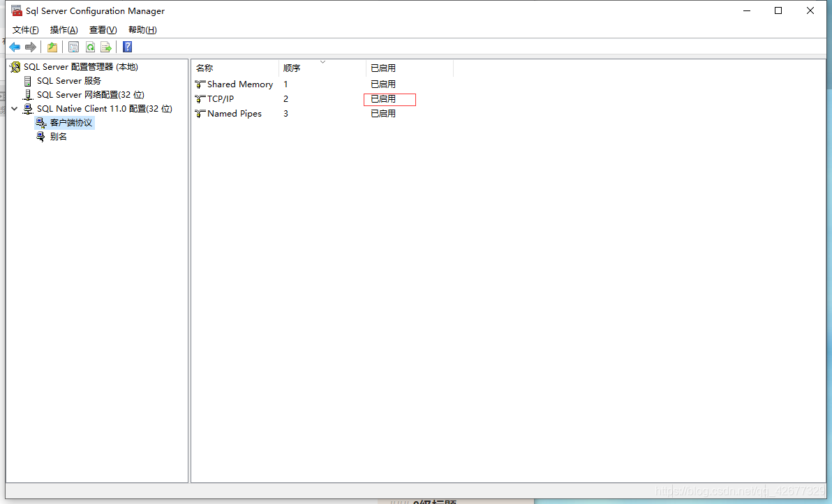Select SQL Native Client 11.0 配置(32 位)
Screen dimensions: 832x504
click(x=105, y=109)
